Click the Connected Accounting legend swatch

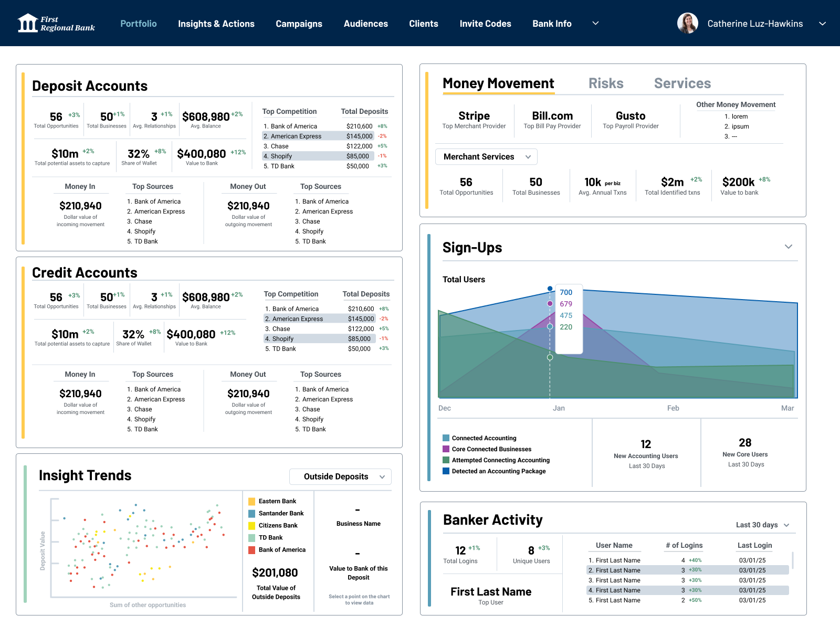click(x=446, y=438)
